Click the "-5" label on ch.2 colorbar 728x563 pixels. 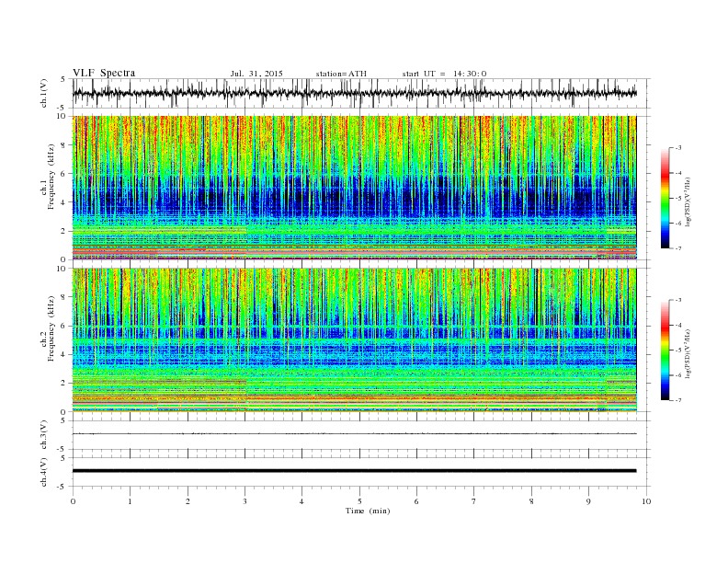point(678,350)
